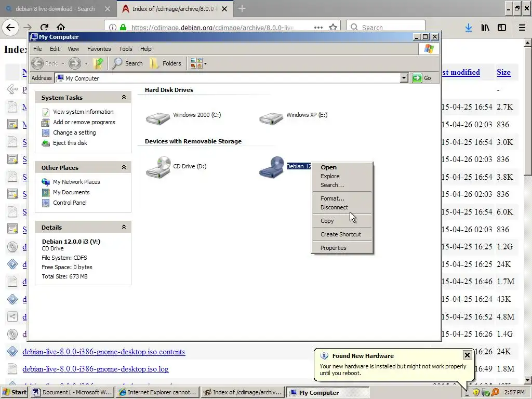Click the browser reload icon

[x=44, y=27]
